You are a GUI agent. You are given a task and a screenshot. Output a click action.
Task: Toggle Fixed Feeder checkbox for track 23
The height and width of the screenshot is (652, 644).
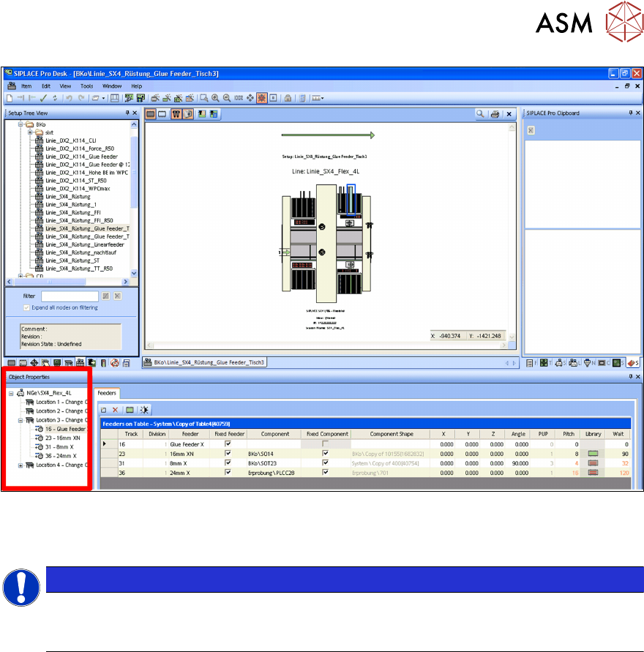[228, 453]
